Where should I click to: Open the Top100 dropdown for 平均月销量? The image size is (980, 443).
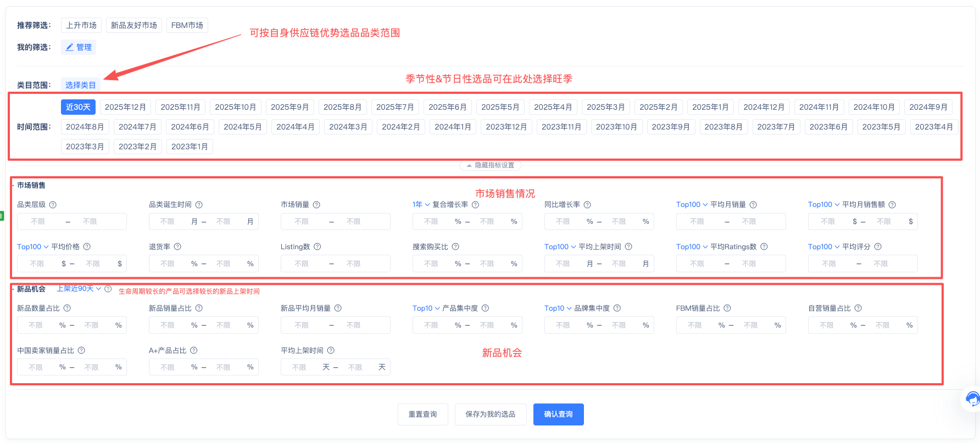692,205
